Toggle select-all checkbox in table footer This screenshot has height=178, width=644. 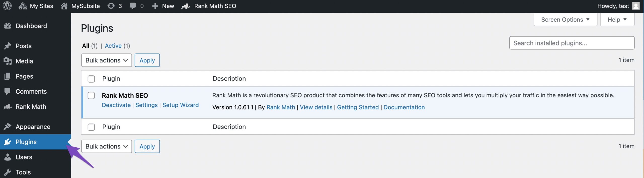91,127
